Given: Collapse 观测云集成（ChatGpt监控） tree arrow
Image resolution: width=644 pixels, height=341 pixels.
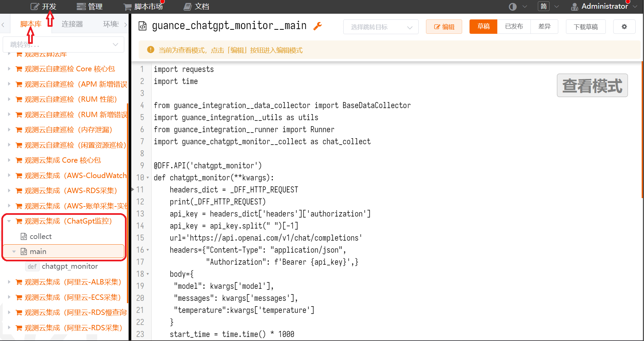Looking at the screenshot, I should (x=9, y=221).
